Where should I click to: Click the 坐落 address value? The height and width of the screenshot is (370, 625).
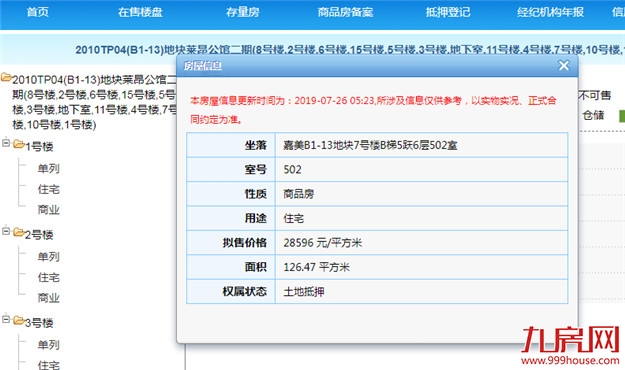(370, 145)
